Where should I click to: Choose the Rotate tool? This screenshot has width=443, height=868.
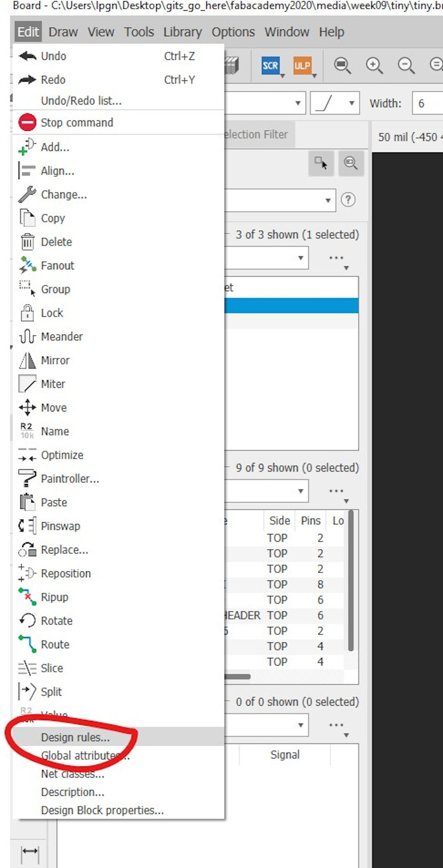point(119,620)
